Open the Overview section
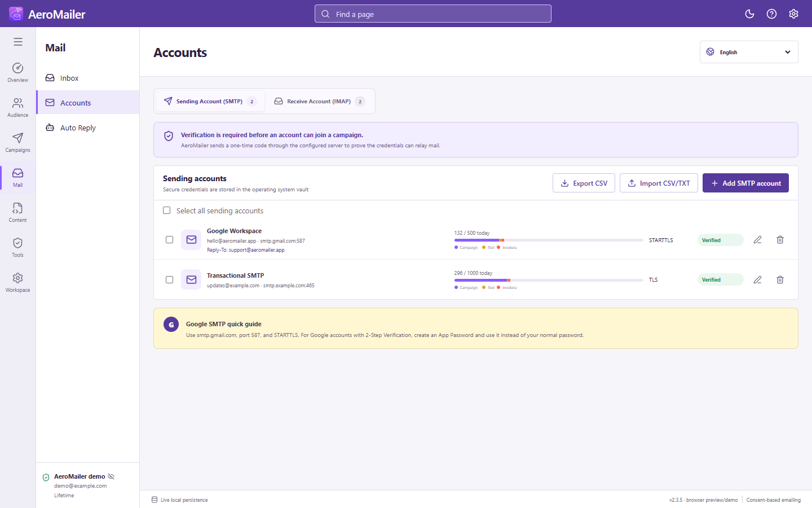Viewport: 812px width, 508px height. pos(18,72)
